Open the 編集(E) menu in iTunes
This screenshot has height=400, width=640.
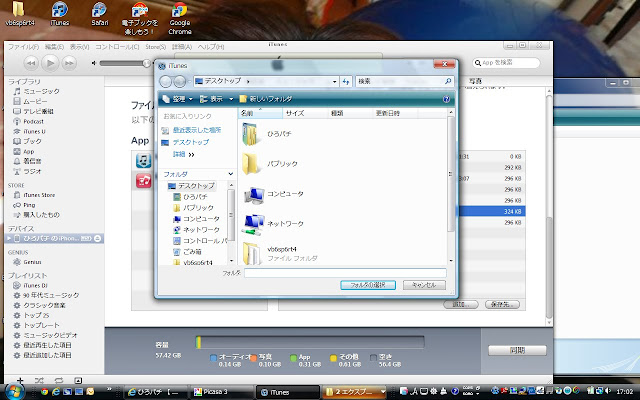point(54,47)
